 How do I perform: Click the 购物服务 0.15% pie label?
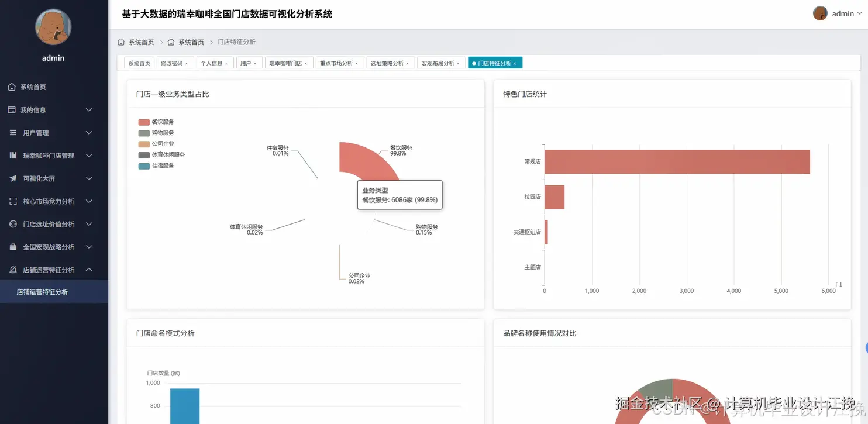coord(427,229)
